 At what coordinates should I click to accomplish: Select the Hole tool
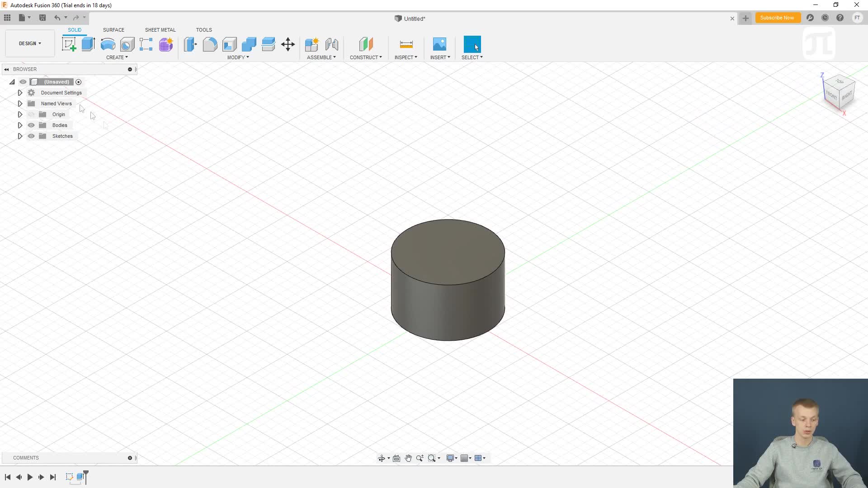point(127,44)
